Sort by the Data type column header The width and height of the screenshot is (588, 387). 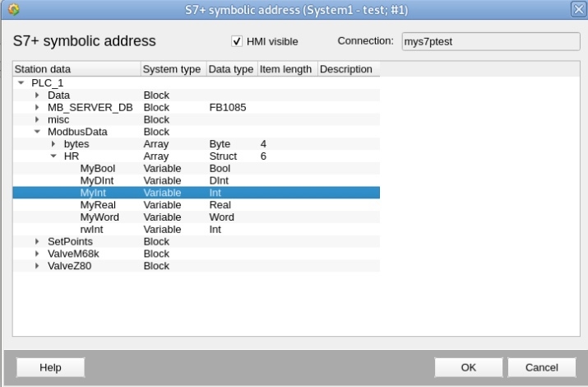pyautogui.click(x=232, y=69)
